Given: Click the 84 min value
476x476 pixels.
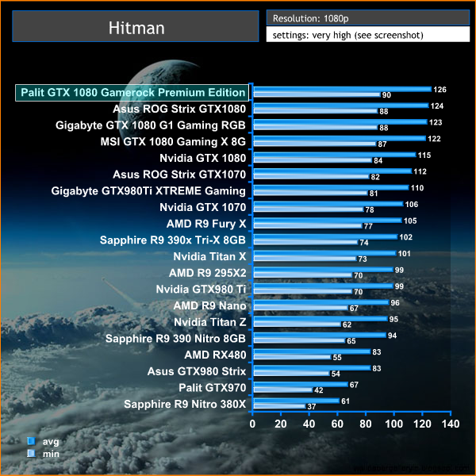Looking at the screenshot, I should tap(378, 160).
